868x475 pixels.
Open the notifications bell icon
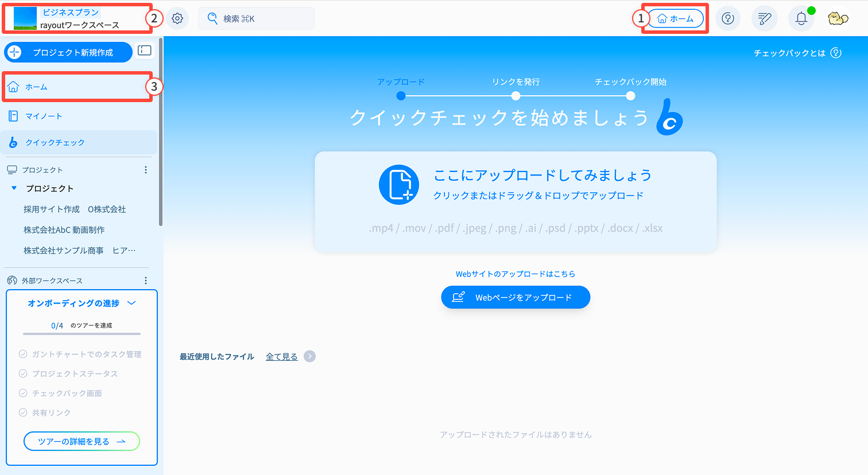click(801, 18)
